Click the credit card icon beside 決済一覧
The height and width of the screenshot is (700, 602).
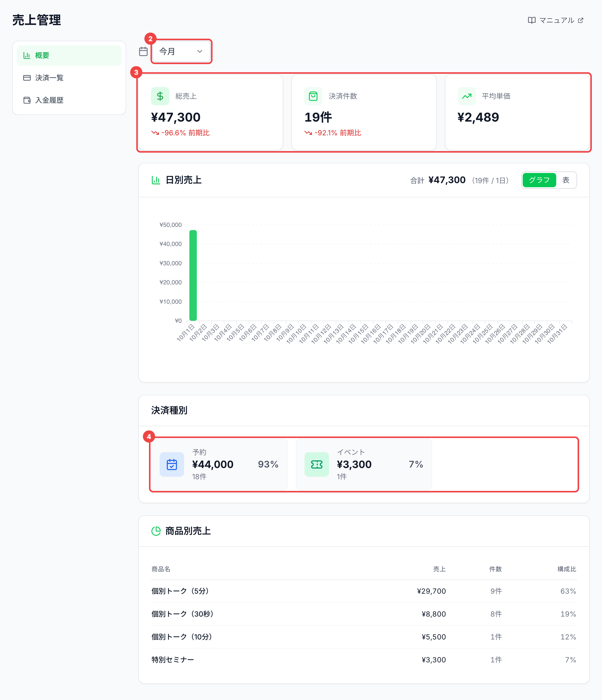[27, 78]
